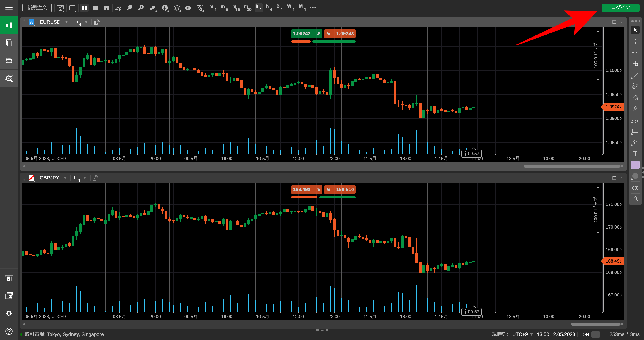Viewport: 644px width, 340px height.
Task: Select the trend line drawing tool
Action: coord(635,75)
